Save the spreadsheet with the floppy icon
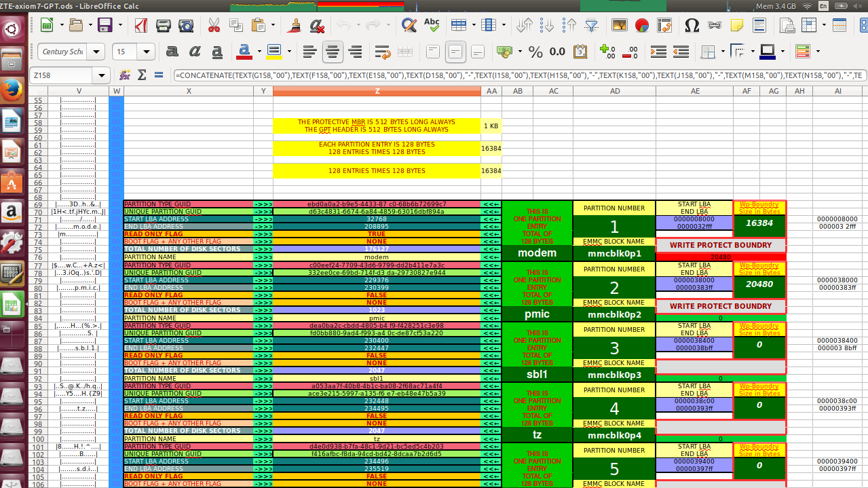The image size is (868, 488). [105, 26]
